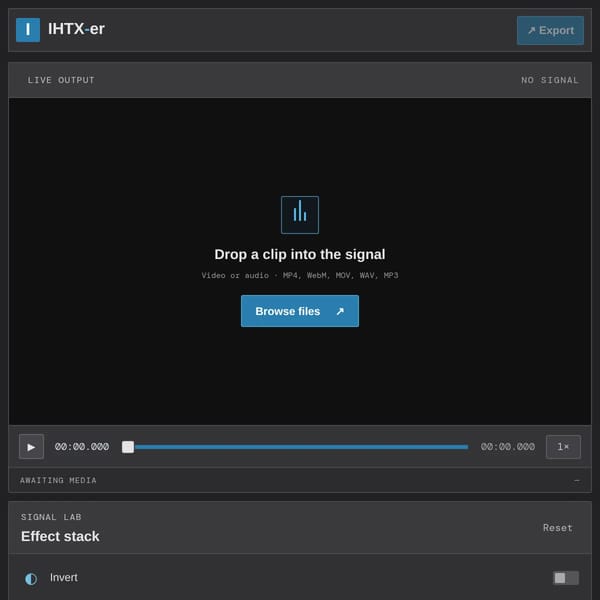Click the waveform bars icon in drop zone
This screenshot has width=600, height=600.
click(300, 215)
